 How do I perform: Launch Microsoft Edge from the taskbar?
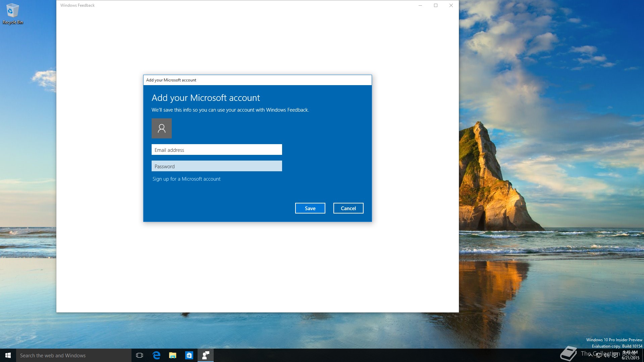[x=156, y=355]
